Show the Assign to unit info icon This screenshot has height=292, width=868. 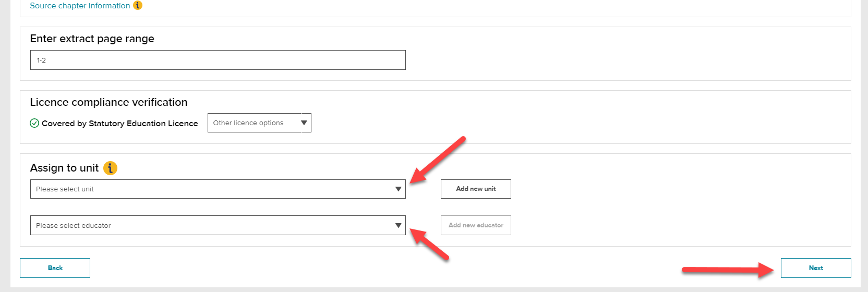(x=110, y=168)
